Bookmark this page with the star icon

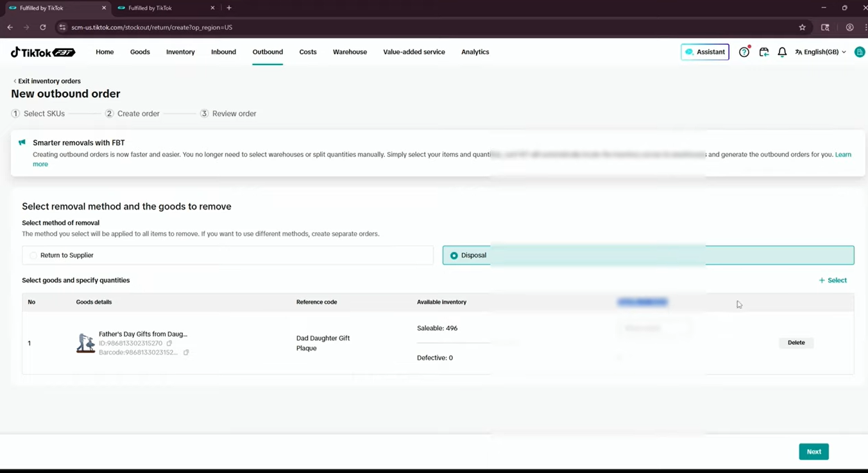802,28
